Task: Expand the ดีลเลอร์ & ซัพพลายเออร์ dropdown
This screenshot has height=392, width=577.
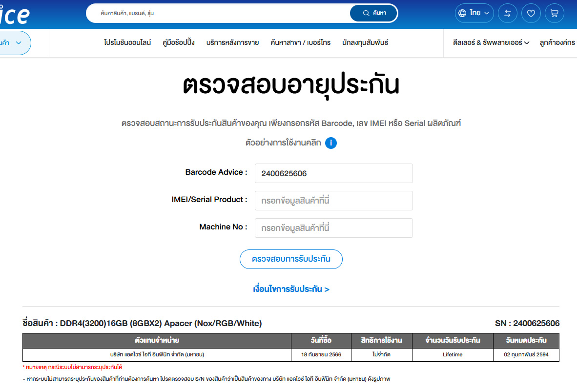Action: click(x=491, y=43)
